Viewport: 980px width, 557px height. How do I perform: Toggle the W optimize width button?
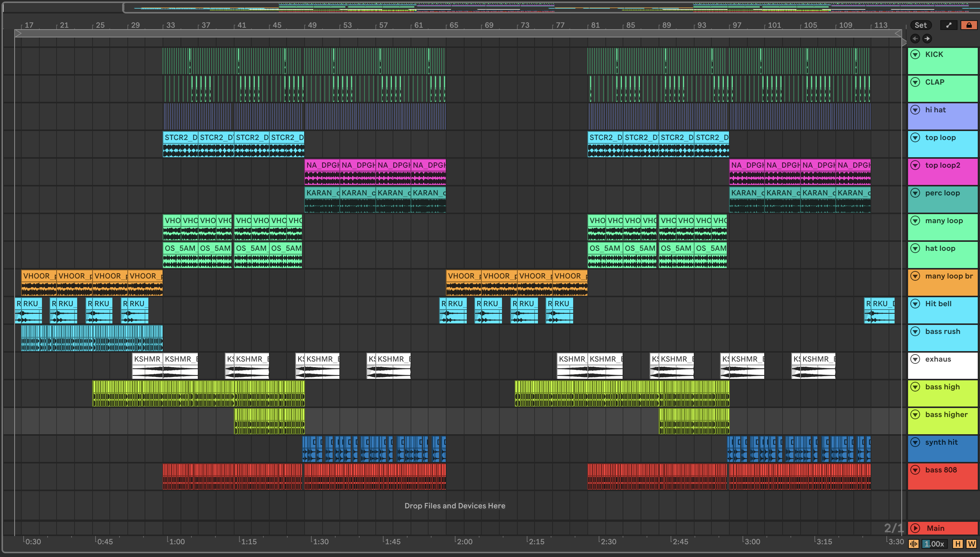pyautogui.click(x=971, y=544)
